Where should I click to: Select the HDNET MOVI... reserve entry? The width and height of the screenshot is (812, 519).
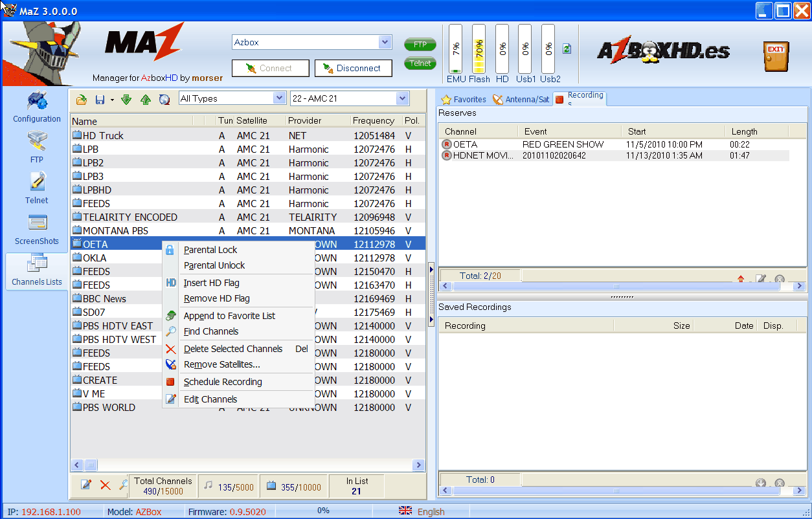click(615, 155)
